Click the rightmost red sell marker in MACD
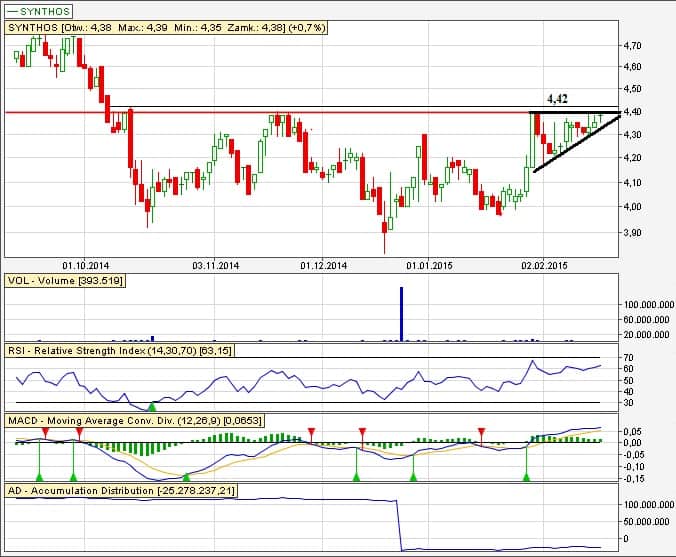The height and width of the screenshot is (557, 676). [482, 431]
